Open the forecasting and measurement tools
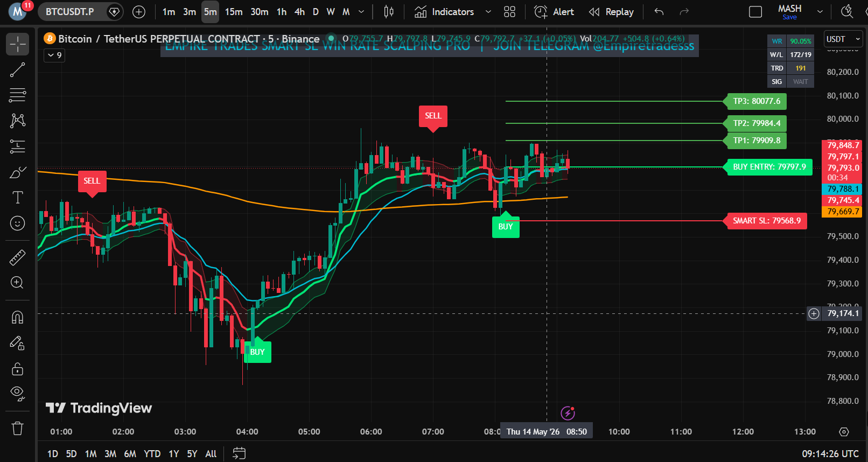This screenshot has height=462, width=868. (17, 146)
